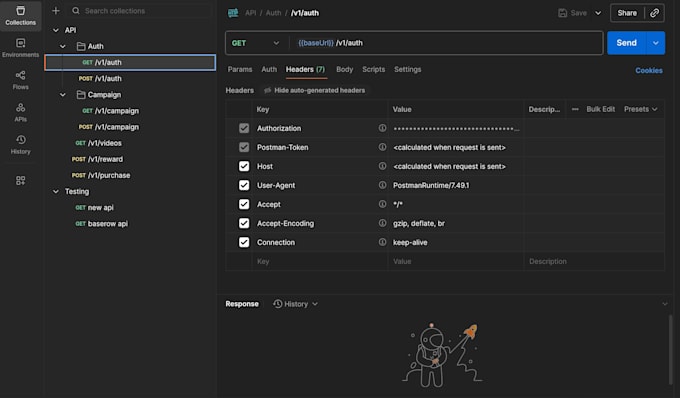Switch to the Scripts tab
The width and height of the screenshot is (680, 398).
tap(373, 69)
